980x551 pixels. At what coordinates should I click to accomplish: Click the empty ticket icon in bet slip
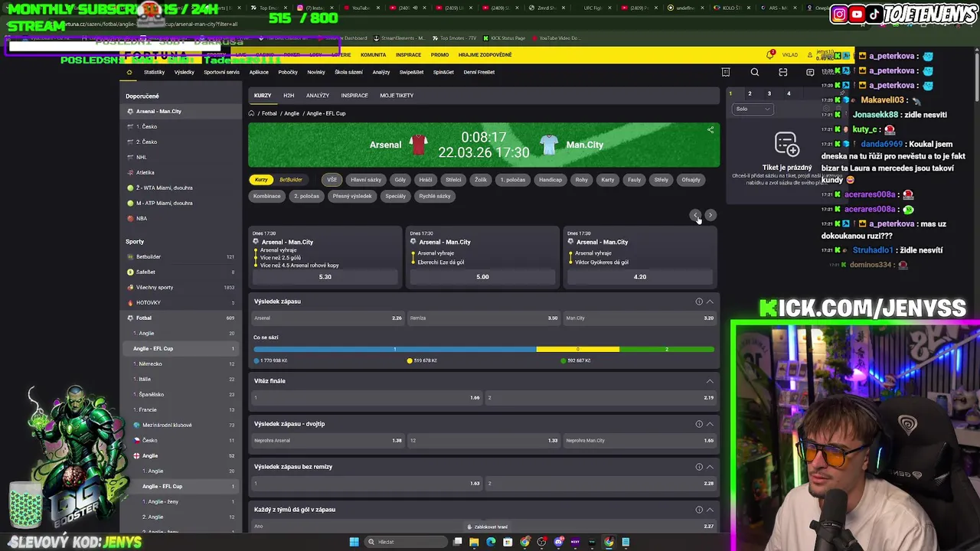click(786, 144)
